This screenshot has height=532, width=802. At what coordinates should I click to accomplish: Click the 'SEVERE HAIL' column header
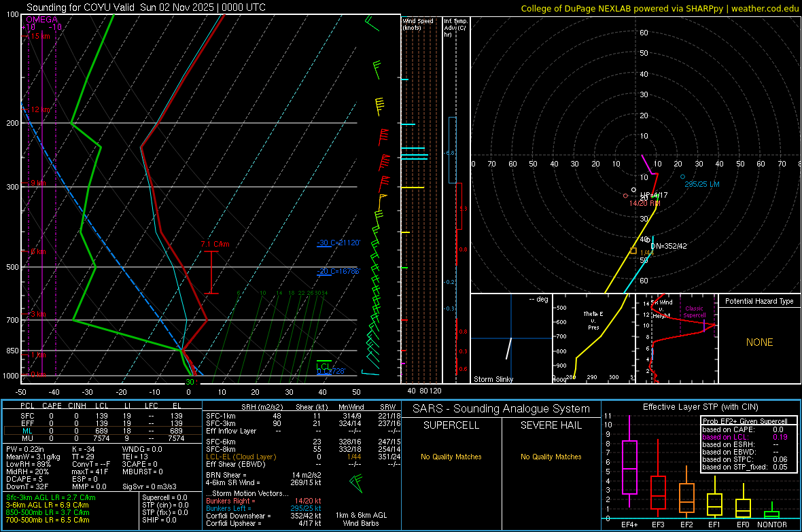coord(551,425)
